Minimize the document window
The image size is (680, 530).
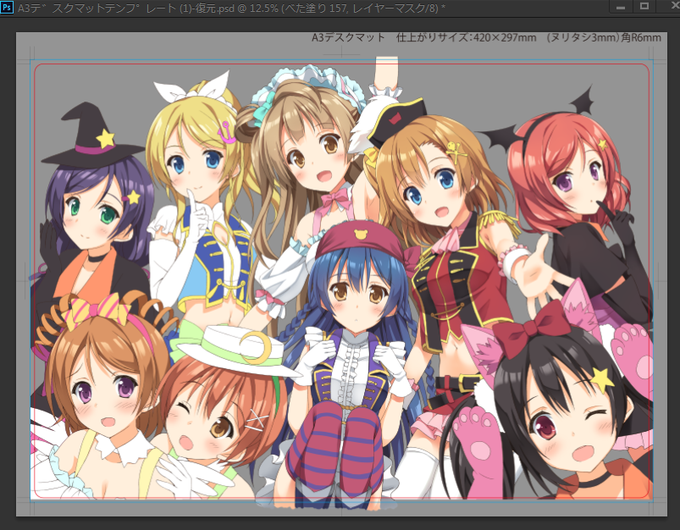(x=621, y=7)
